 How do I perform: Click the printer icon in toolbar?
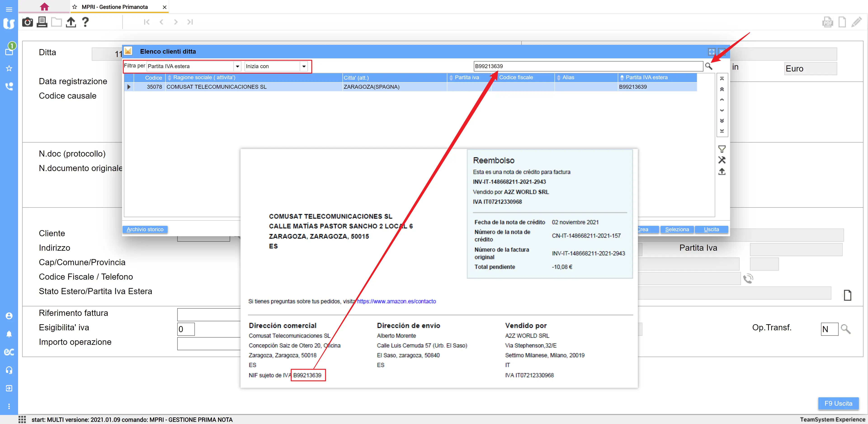click(42, 22)
